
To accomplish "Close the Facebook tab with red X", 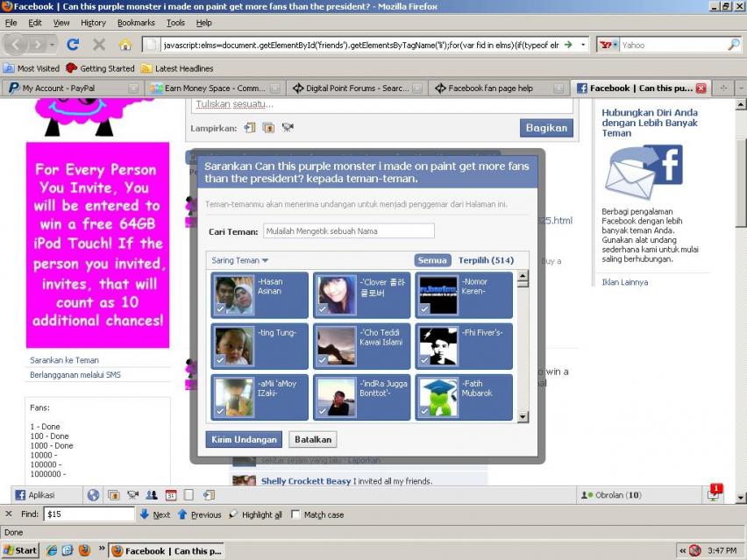I will [x=701, y=89].
